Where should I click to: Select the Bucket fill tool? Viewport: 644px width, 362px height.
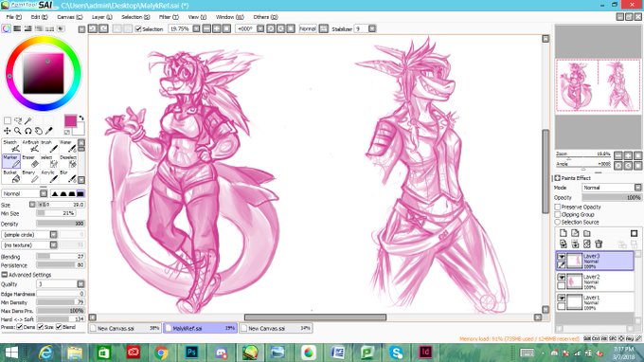[11, 176]
